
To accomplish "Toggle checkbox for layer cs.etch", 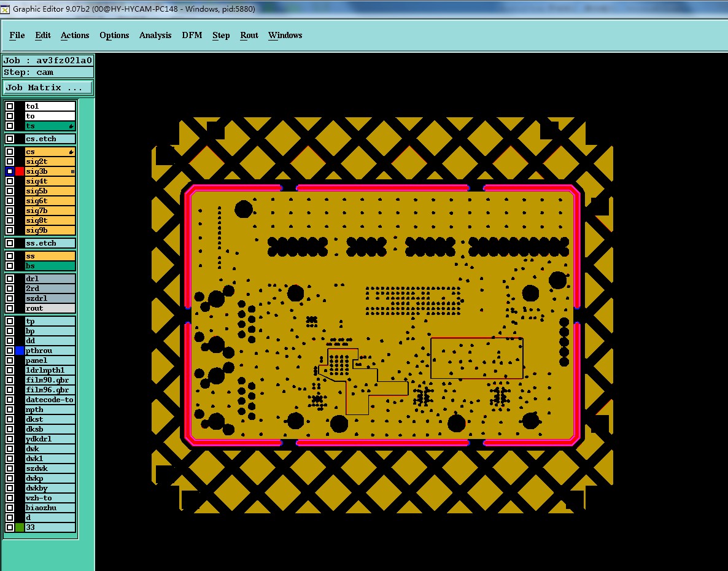I will [10, 139].
